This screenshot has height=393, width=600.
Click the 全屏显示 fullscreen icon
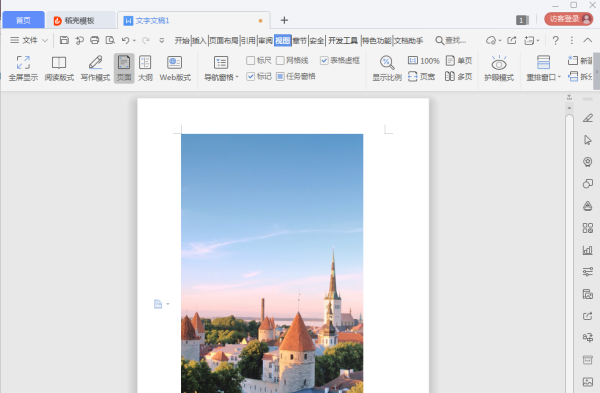[23, 62]
